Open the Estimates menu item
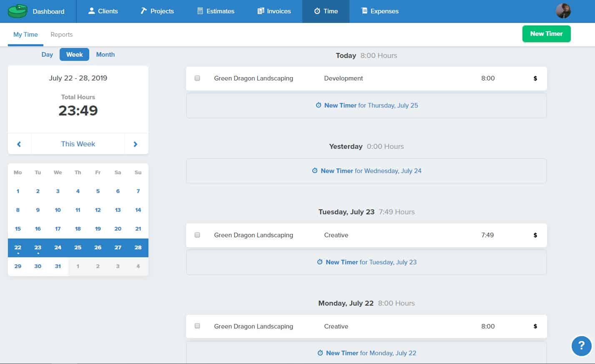The height and width of the screenshot is (364, 595). [216, 11]
